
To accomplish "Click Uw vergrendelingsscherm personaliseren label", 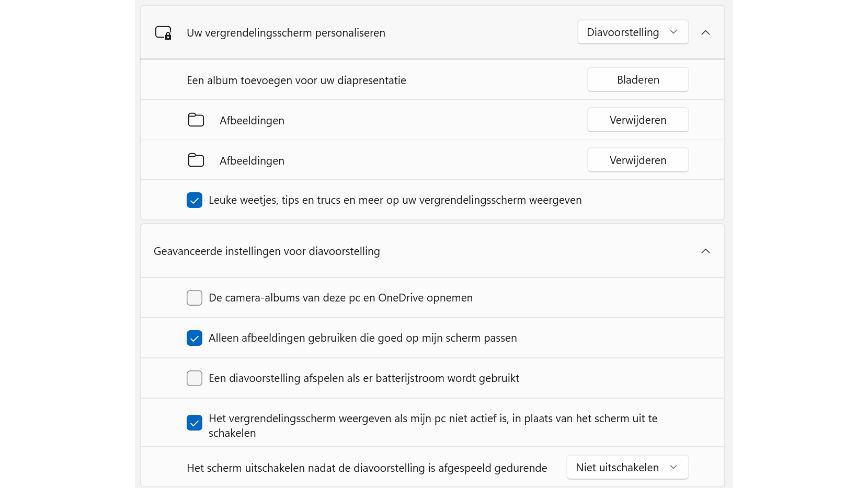I will [285, 33].
